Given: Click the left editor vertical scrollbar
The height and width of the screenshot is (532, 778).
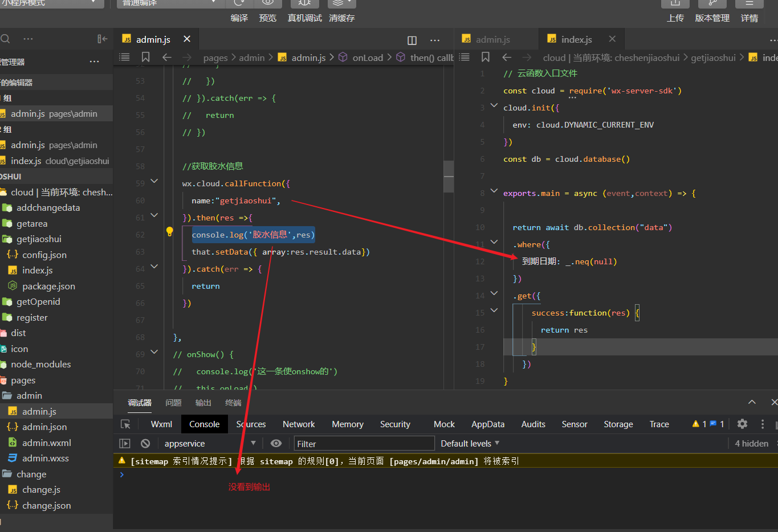Looking at the screenshot, I should (449, 177).
